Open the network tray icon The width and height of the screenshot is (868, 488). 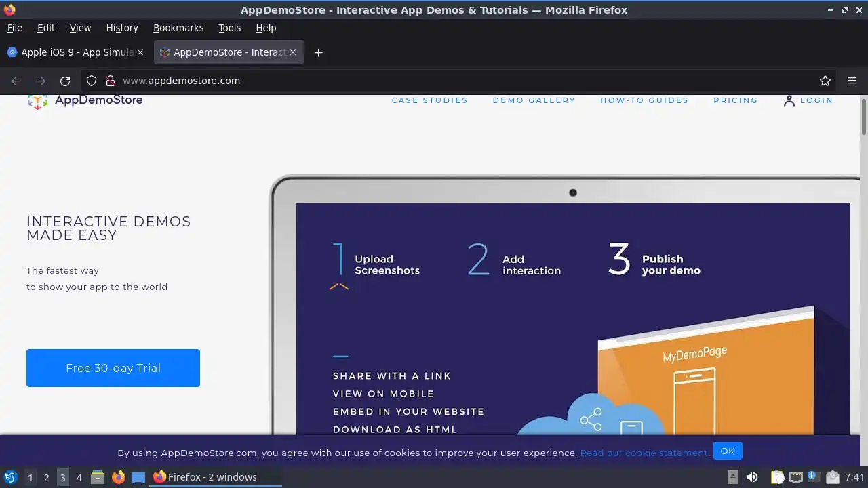point(796,477)
